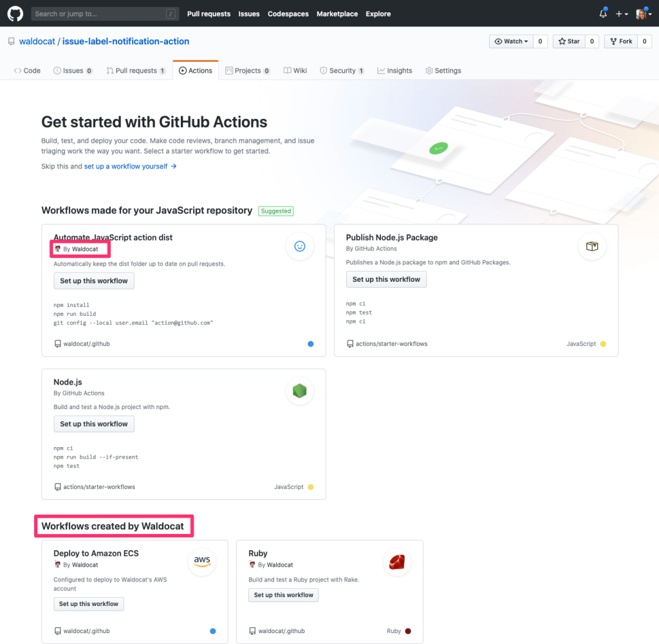
Task: Open the notifications bell
Action: point(602,14)
